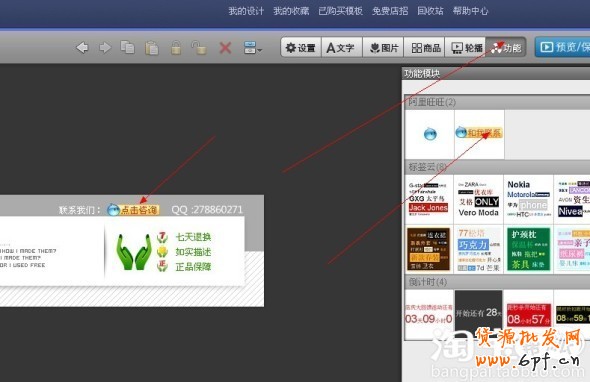This screenshot has width=590, height=382.
Task: Select the 轮播 carousel tool
Action: coord(465,47)
